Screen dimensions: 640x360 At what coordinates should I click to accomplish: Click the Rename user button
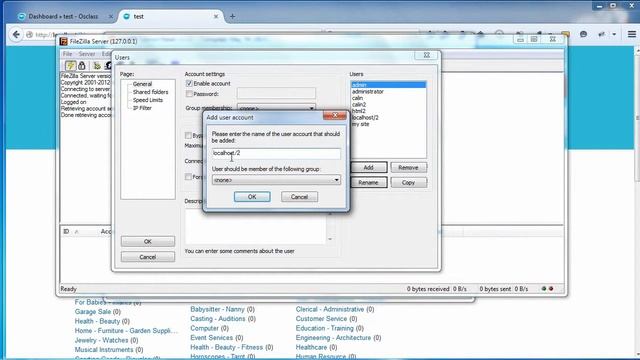point(368,182)
